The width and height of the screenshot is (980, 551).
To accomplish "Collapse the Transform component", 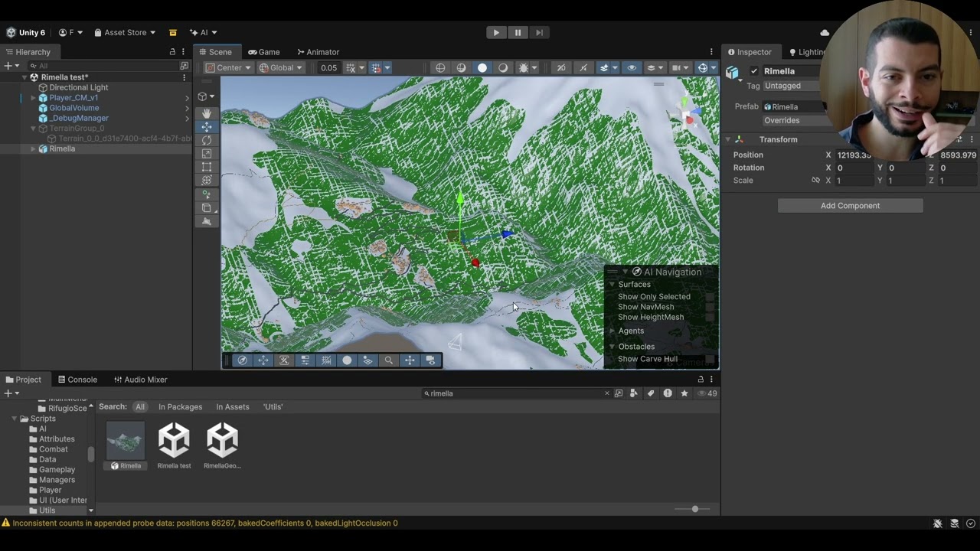I will point(728,140).
